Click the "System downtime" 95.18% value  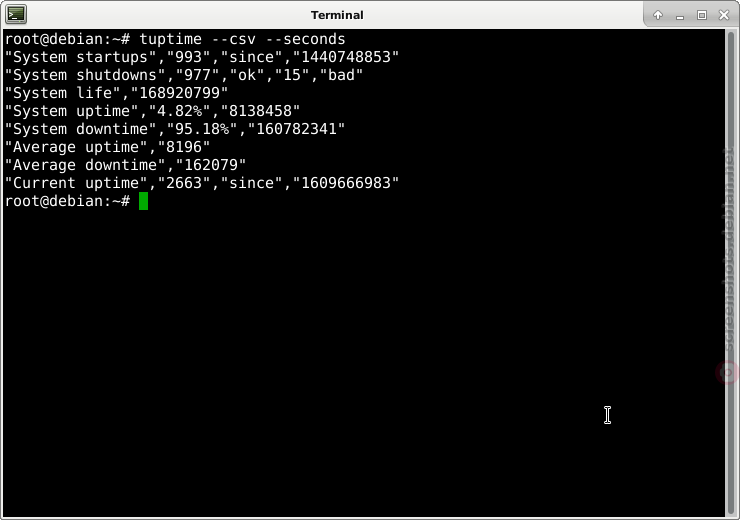[x=202, y=129]
